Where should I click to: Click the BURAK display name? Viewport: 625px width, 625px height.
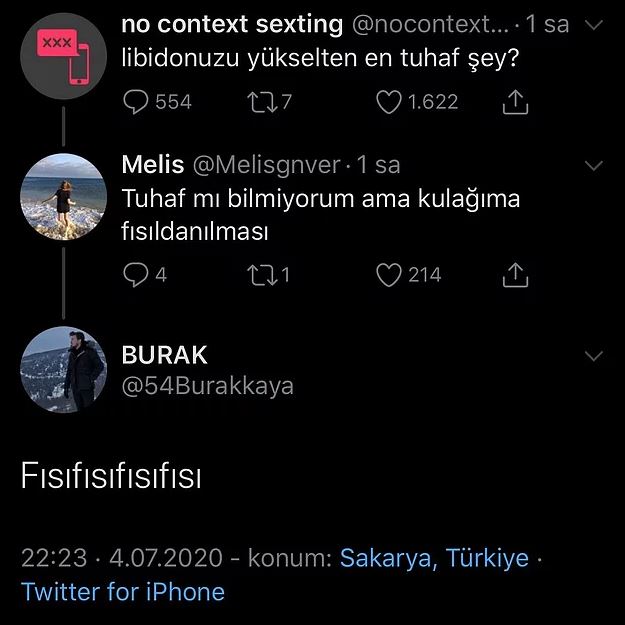164,355
